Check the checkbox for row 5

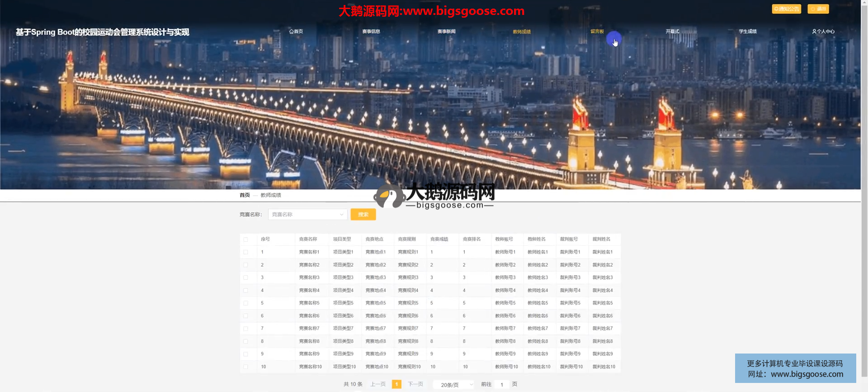(245, 303)
